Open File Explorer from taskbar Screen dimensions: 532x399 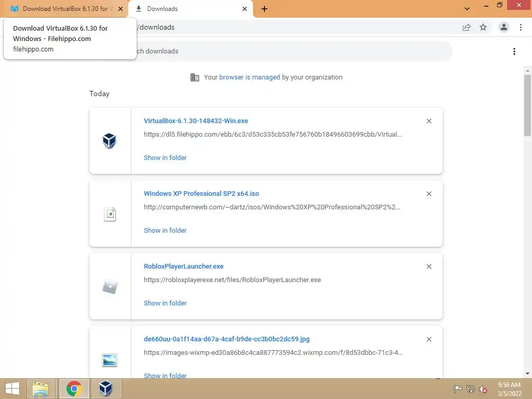coord(41,389)
